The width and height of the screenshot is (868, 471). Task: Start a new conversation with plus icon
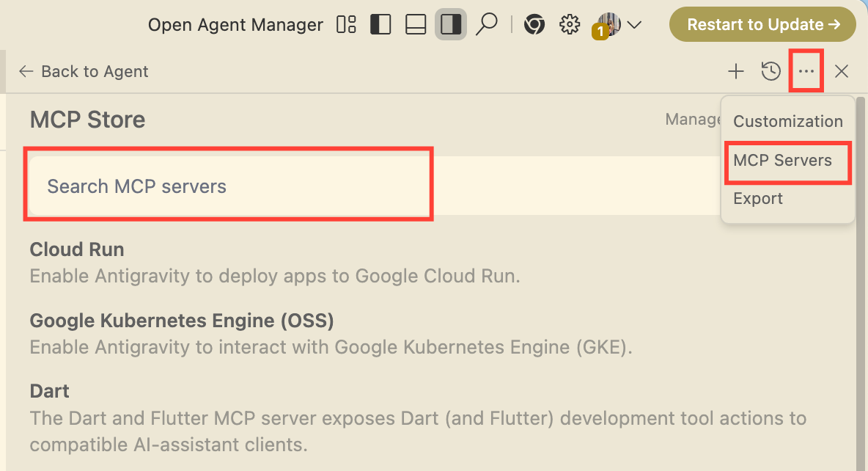736,71
